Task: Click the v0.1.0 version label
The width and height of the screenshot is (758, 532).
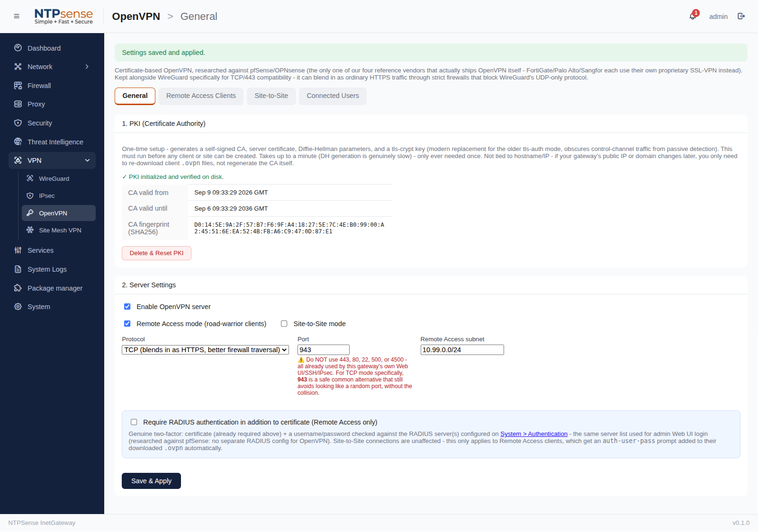Action: point(741,523)
